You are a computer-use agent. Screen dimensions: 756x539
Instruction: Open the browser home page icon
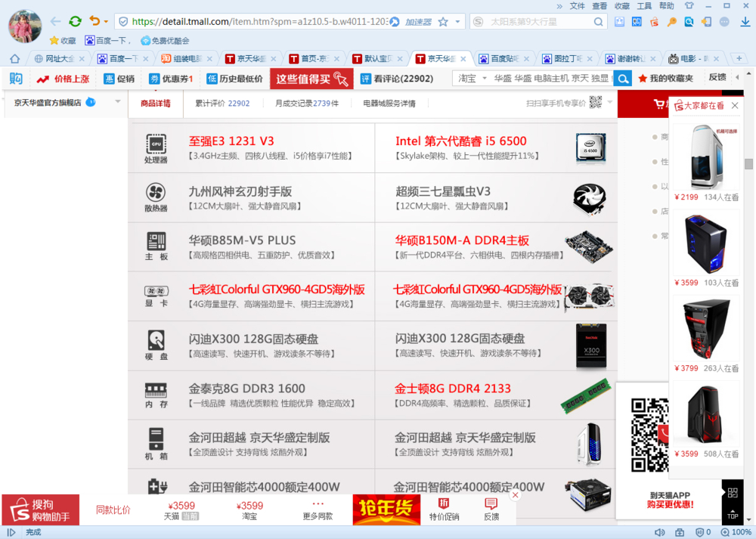pyautogui.click(x=15, y=59)
